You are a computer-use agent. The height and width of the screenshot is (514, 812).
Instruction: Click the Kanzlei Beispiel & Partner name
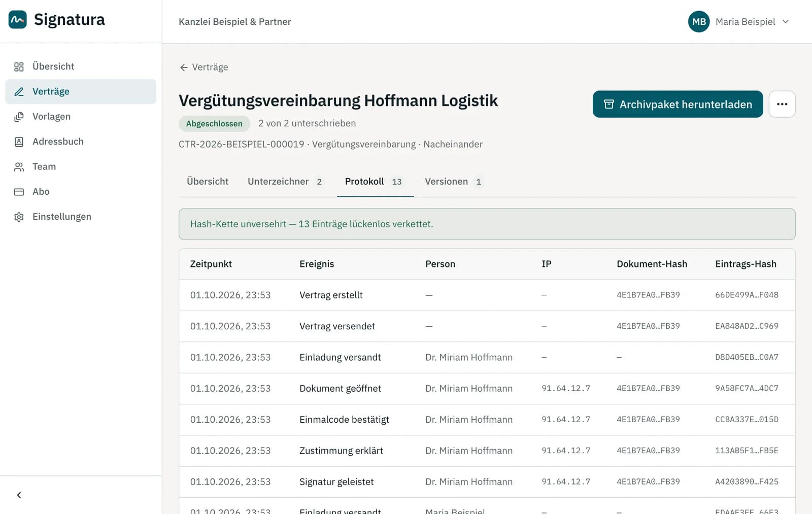(x=234, y=22)
